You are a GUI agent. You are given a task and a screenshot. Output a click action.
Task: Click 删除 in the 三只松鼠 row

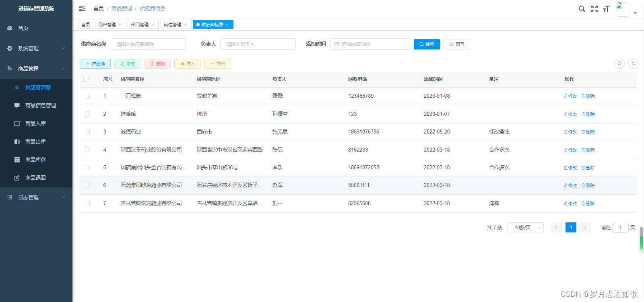pyautogui.click(x=588, y=96)
